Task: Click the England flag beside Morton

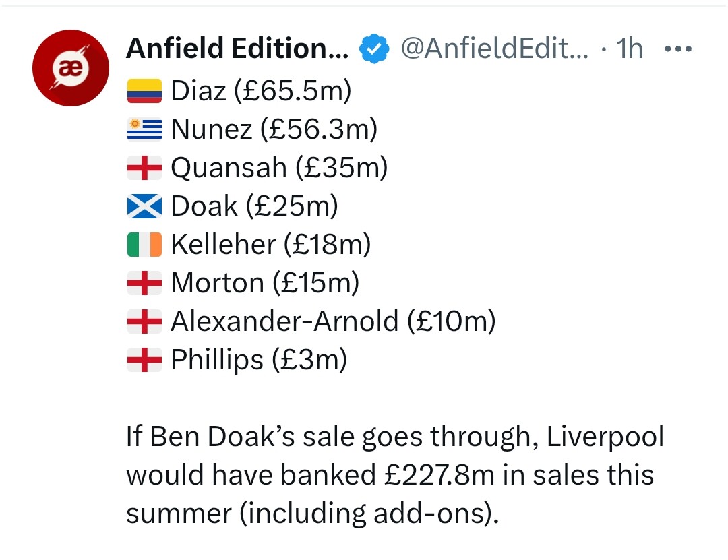Action: (x=145, y=283)
